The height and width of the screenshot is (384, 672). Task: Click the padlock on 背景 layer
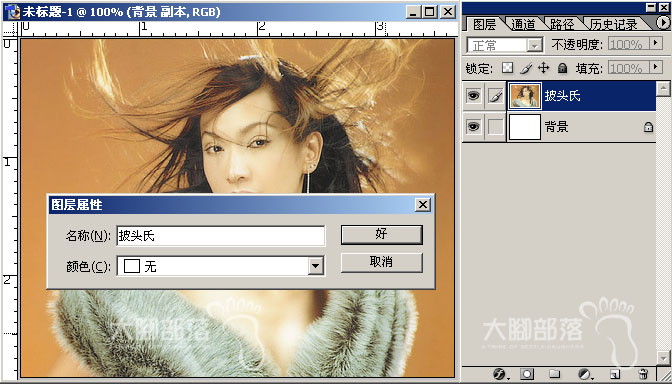(x=648, y=127)
